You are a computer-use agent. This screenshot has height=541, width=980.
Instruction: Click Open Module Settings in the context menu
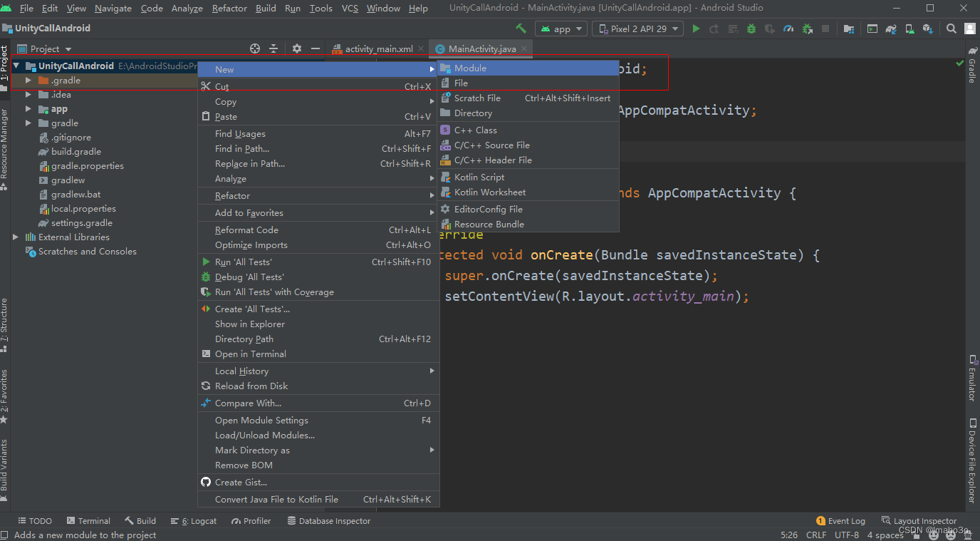click(318, 420)
